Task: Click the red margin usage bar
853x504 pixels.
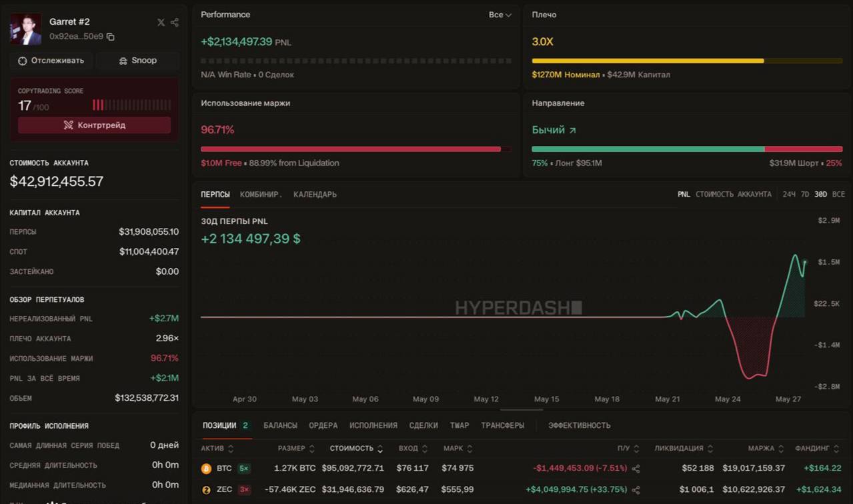Action: (x=356, y=149)
